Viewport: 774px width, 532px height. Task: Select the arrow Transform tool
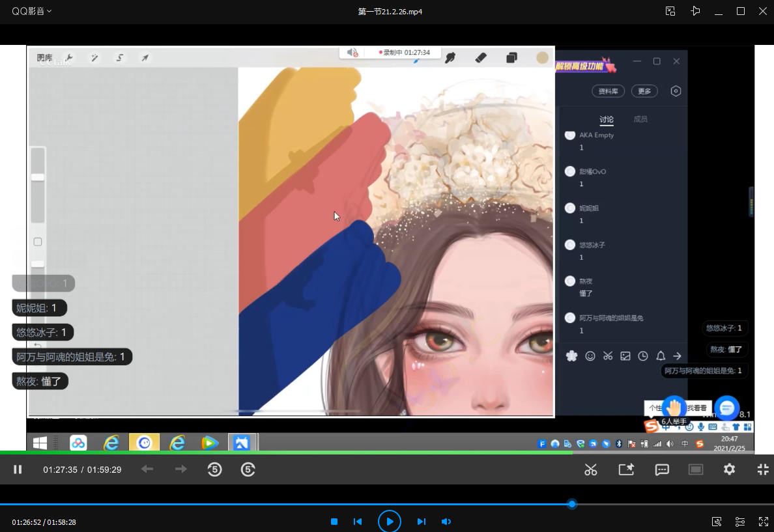pyautogui.click(x=145, y=58)
